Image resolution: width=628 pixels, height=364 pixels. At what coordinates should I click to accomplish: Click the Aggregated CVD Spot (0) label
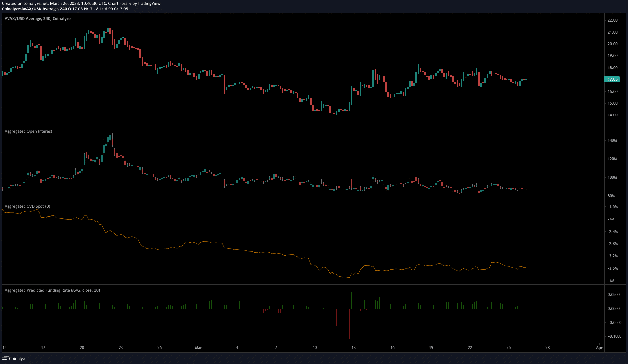click(27, 206)
